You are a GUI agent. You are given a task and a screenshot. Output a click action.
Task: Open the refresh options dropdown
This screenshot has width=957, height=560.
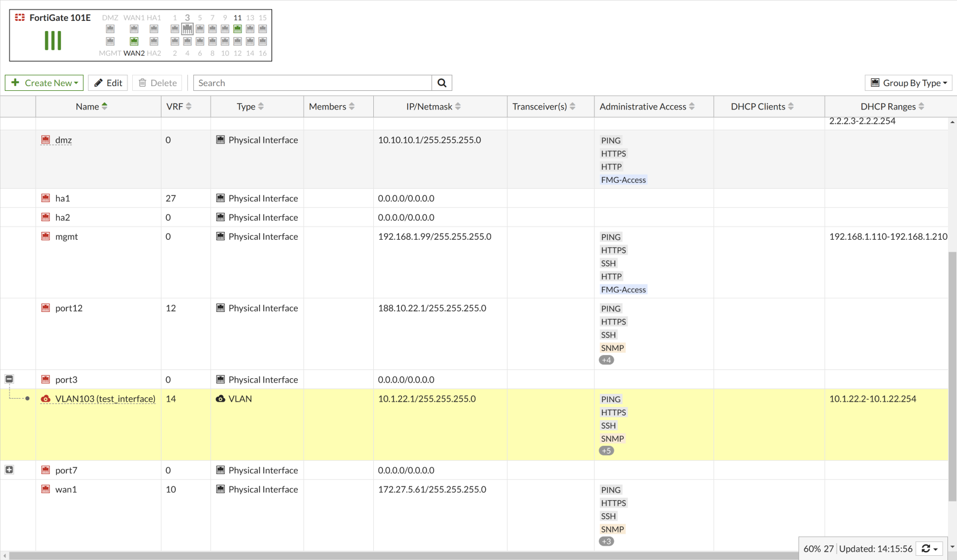tap(930, 549)
